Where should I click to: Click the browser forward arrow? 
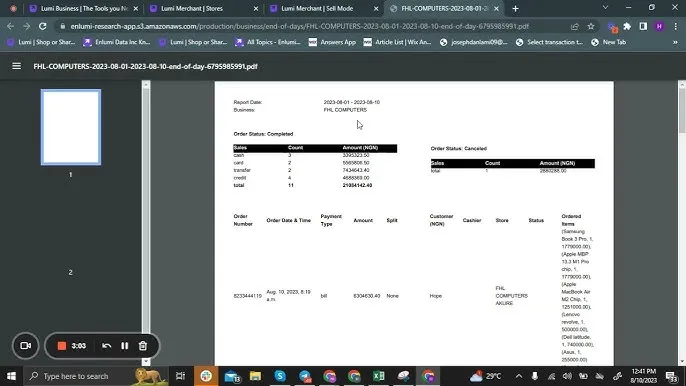click(x=26, y=26)
